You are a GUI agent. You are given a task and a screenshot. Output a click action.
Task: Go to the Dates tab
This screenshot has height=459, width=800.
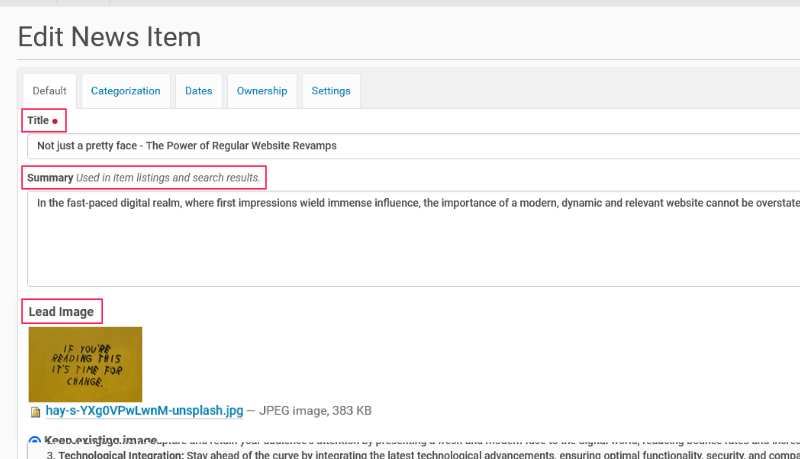198,91
